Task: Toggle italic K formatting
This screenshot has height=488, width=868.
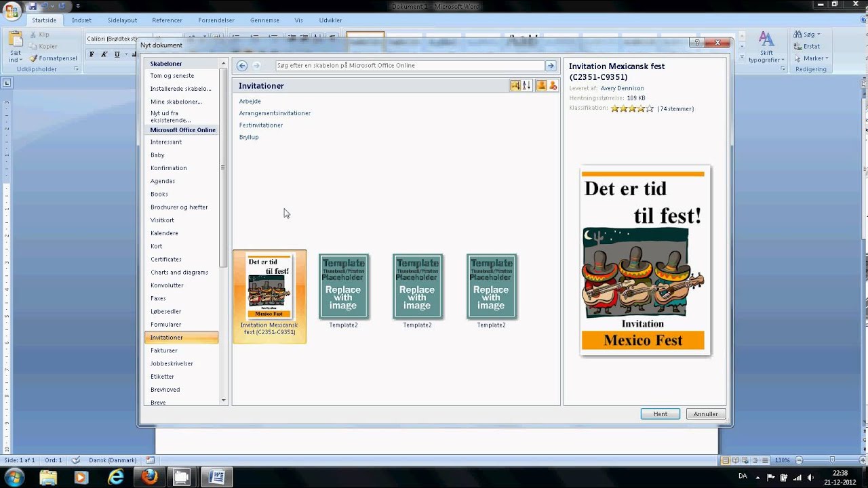Action: 104,54
